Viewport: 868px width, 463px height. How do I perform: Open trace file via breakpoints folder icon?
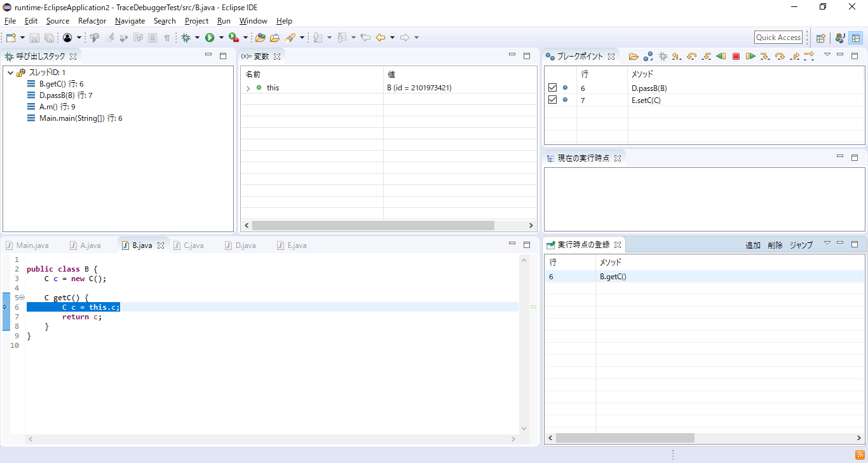[634, 57]
